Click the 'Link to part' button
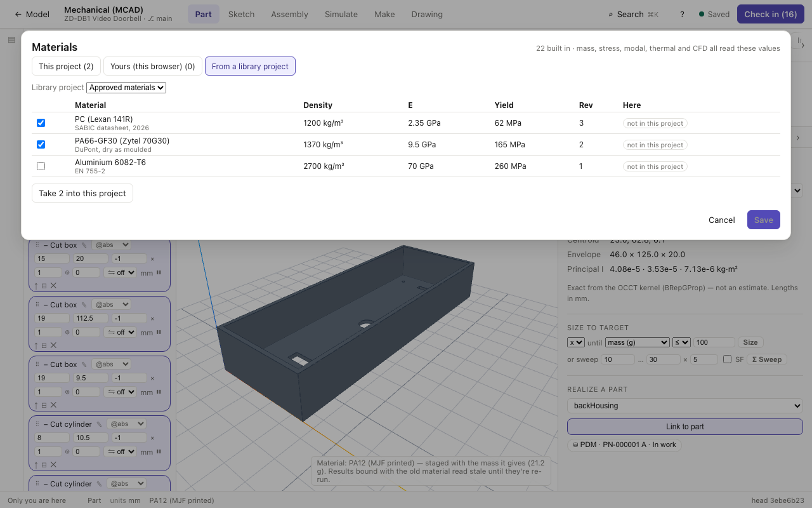 685,427
